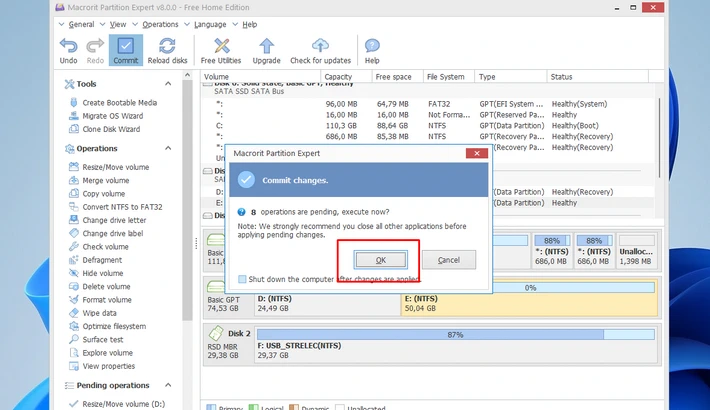Close the Commit changes dialog

pos(477,153)
